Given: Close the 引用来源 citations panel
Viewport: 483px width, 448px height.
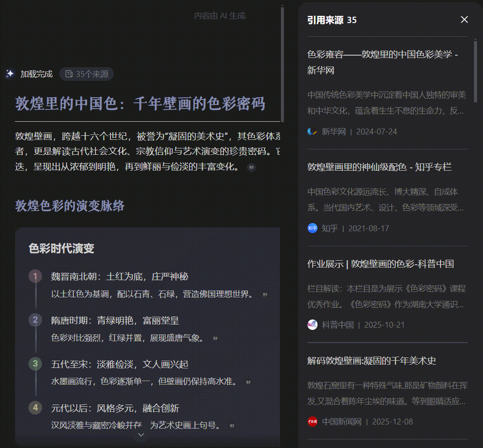Looking at the screenshot, I should click(464, 19).
